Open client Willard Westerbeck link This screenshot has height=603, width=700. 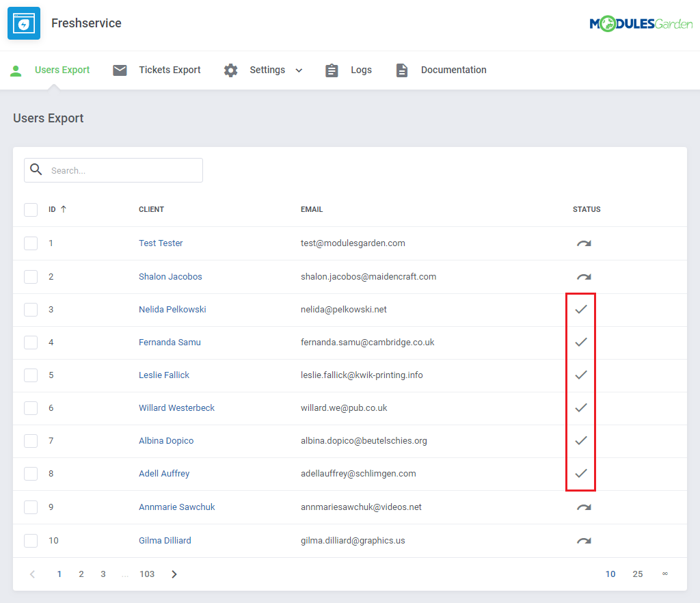click(177, 408)
